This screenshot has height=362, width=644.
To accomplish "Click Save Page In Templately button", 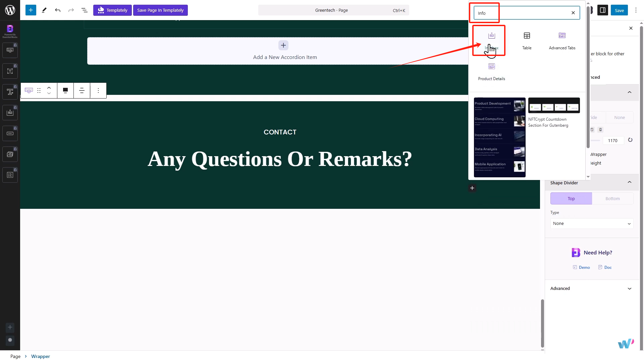I will click(x=160, y=10).
